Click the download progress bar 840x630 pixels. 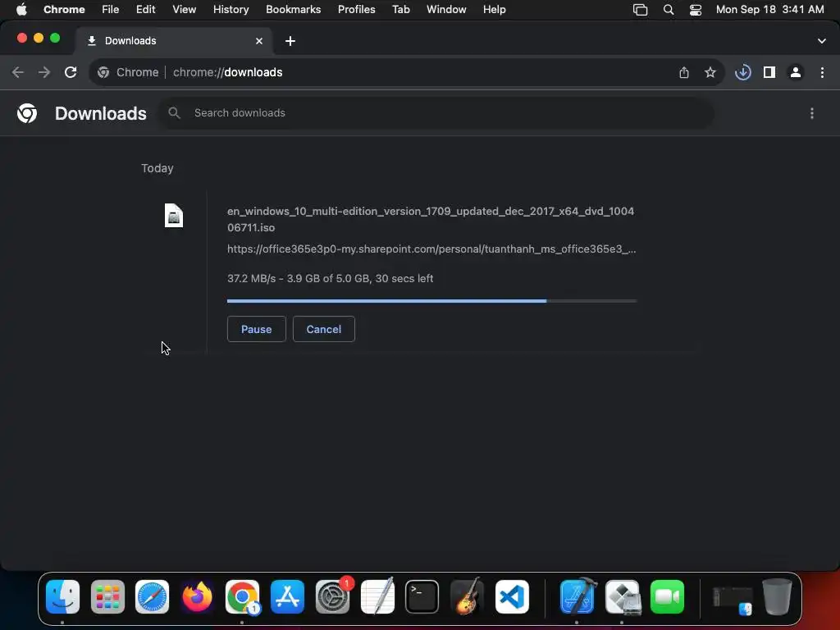click(431, 301)
